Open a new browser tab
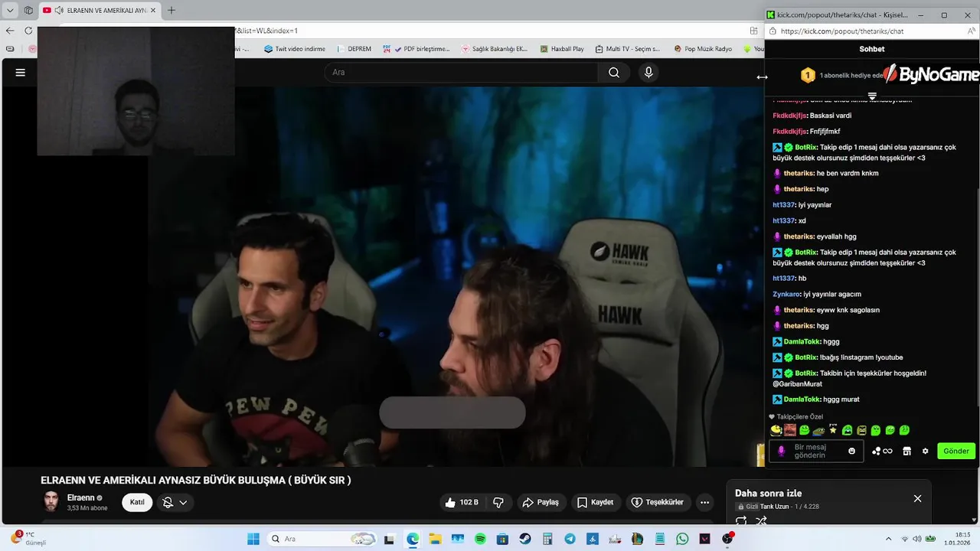 click(x=171, y=10)
